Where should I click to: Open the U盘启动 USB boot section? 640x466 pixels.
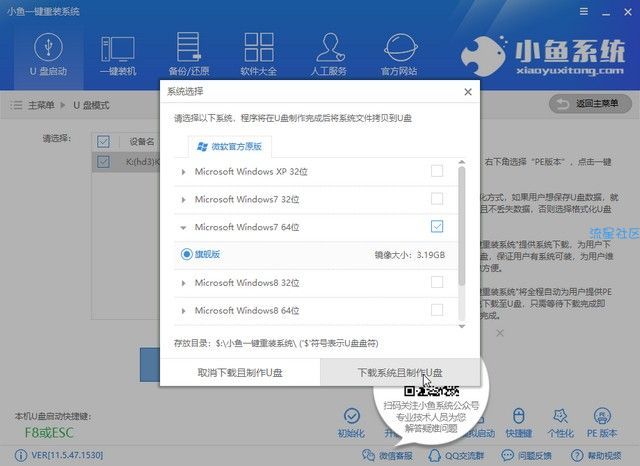pos(49,55)
